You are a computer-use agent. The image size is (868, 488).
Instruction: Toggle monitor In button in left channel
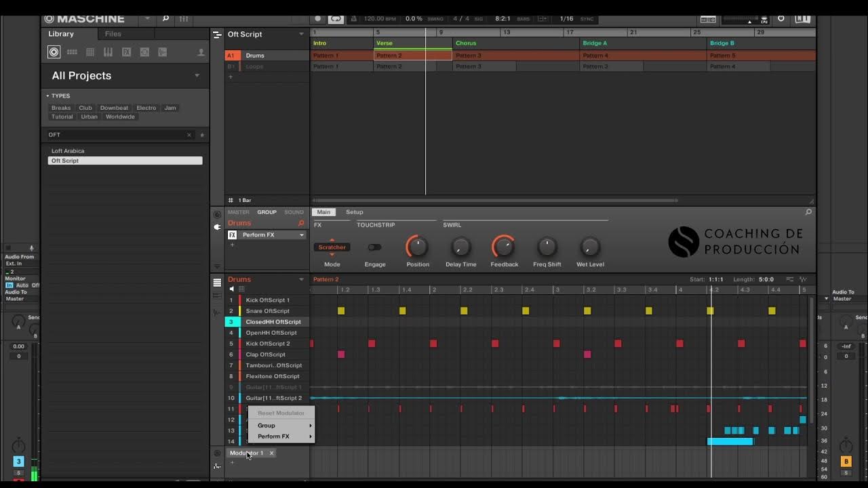point(9,285)
